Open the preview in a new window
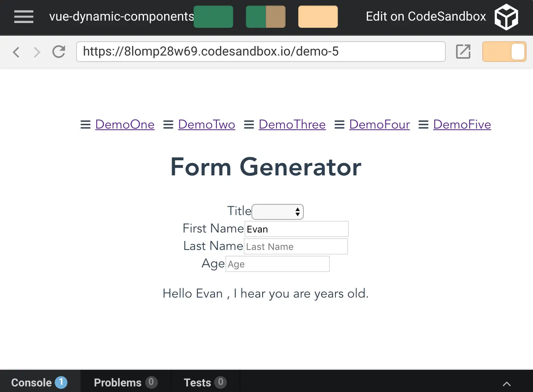This screenshot has height=392, width=533. coord(463,52)
